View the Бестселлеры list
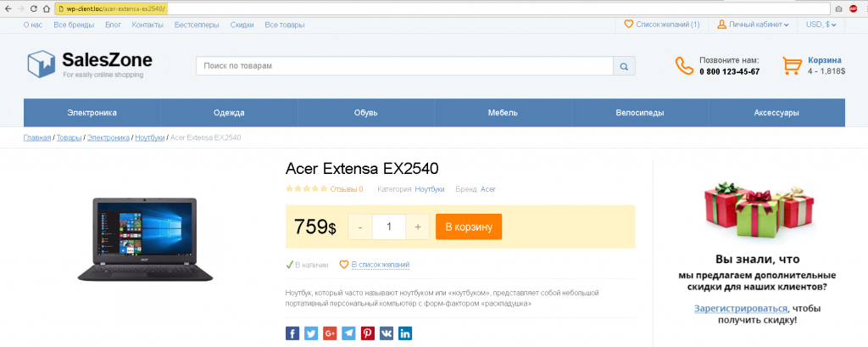This screenshot has width=868, height=347. (197, 25)
